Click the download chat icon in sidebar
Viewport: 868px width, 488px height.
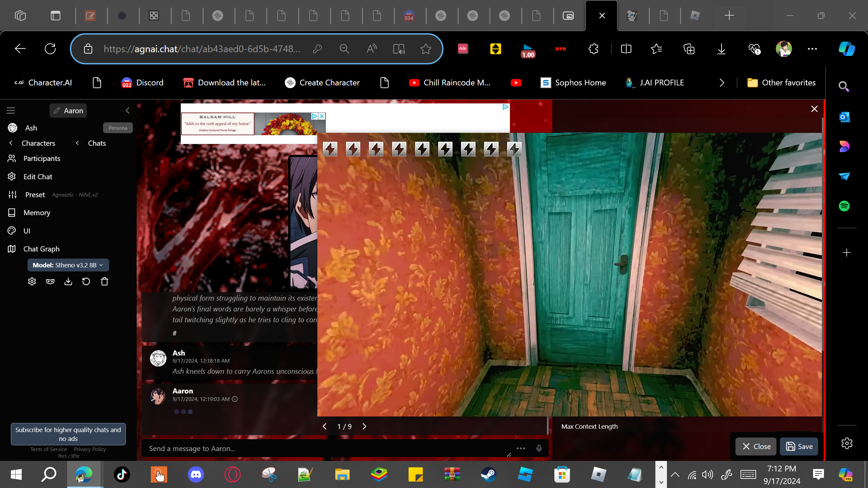[68, 282]
